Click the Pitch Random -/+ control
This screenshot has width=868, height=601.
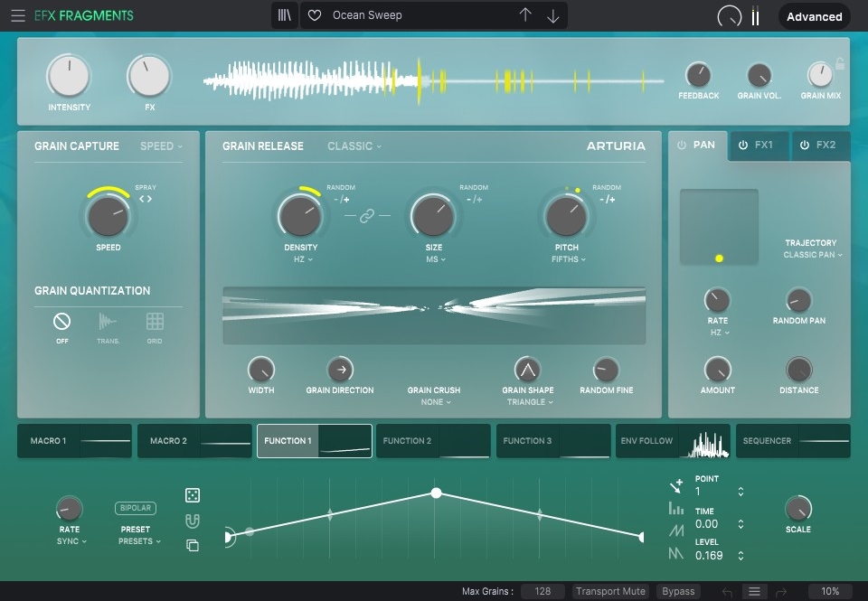tap(608, 199)
